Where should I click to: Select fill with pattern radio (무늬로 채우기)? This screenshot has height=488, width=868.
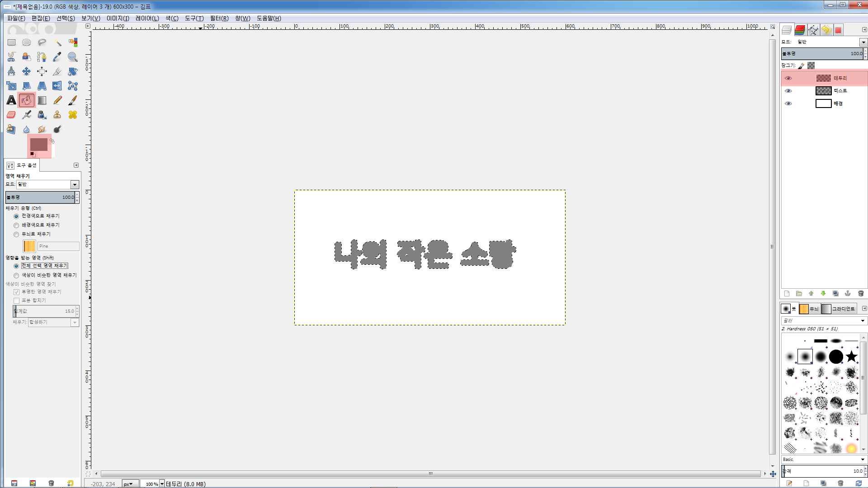click(x=16, y=235)
